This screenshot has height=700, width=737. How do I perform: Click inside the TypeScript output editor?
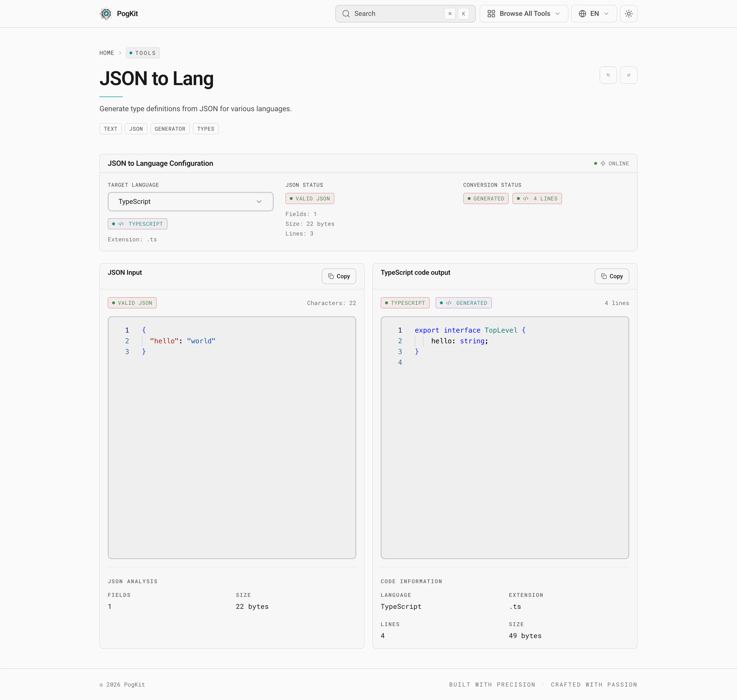pos(505,437)
